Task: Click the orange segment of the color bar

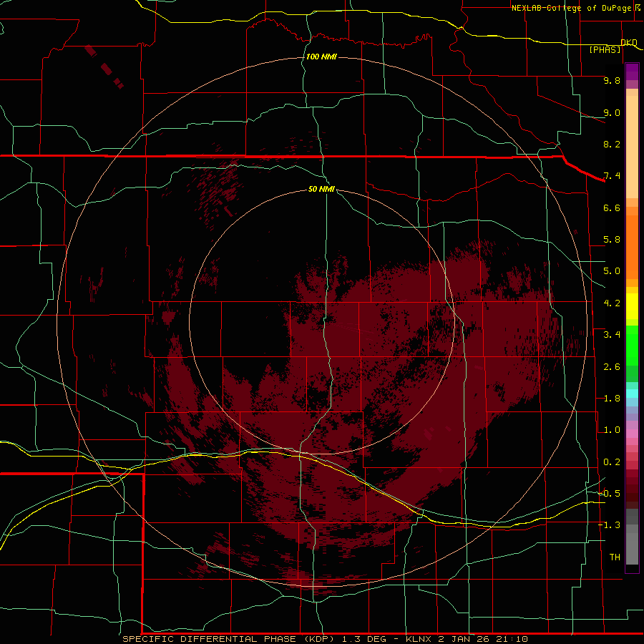Action: [632, 246]
